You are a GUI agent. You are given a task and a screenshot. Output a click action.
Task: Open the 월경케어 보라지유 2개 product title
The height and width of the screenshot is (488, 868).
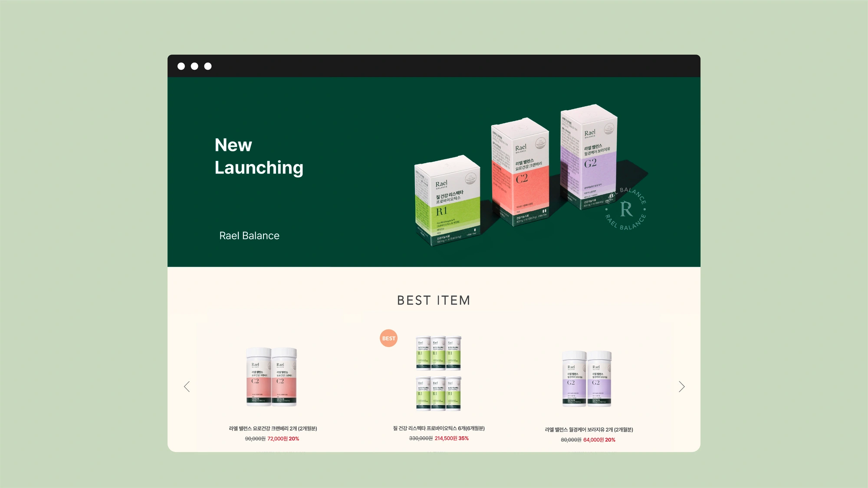[x=589, y=429]
